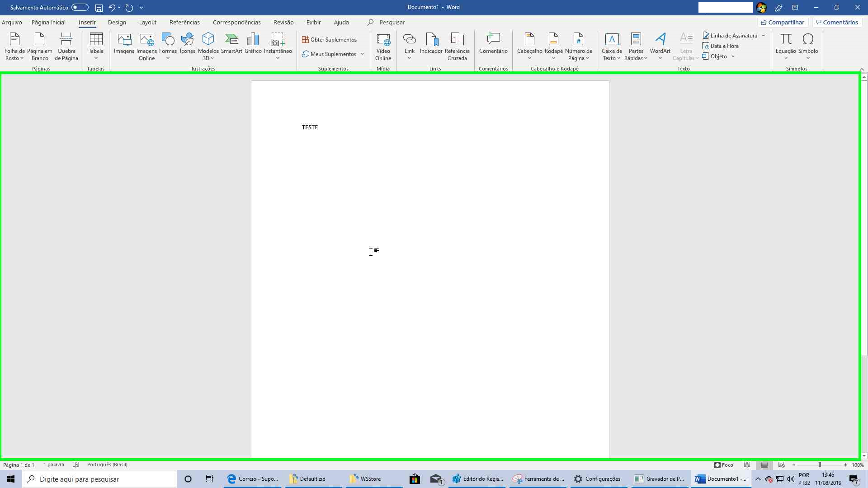The width and height of the screenshot is (868, 488).
Task: Open the Objeto dropdown arrow
Action: pos(733,56)
